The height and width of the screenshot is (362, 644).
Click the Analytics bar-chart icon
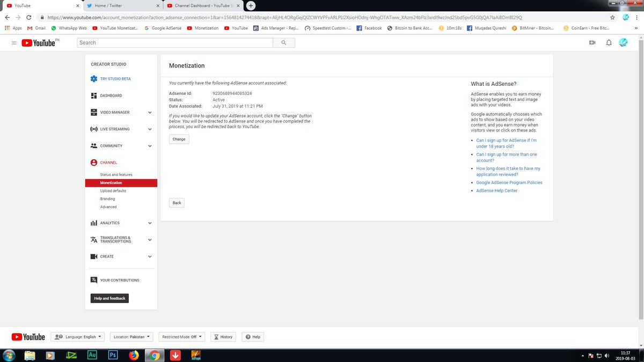(94, 223)
